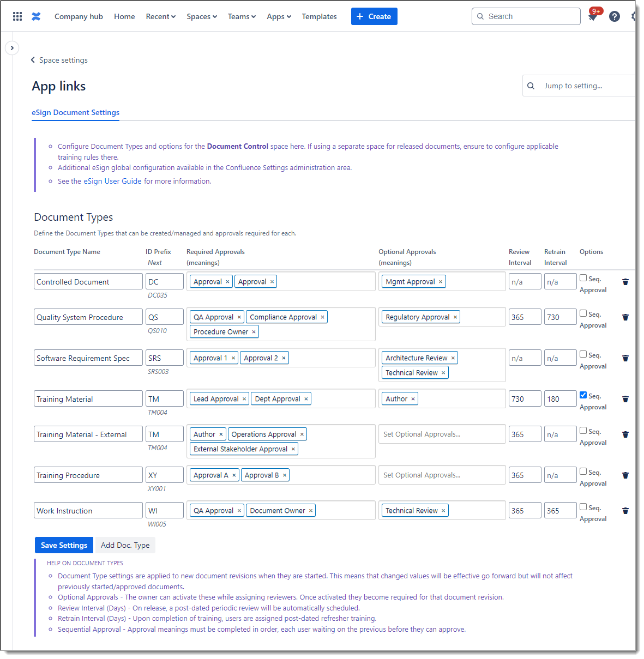
Task: Expand the collapsed sidebar arrow
Action: [12, 48]
